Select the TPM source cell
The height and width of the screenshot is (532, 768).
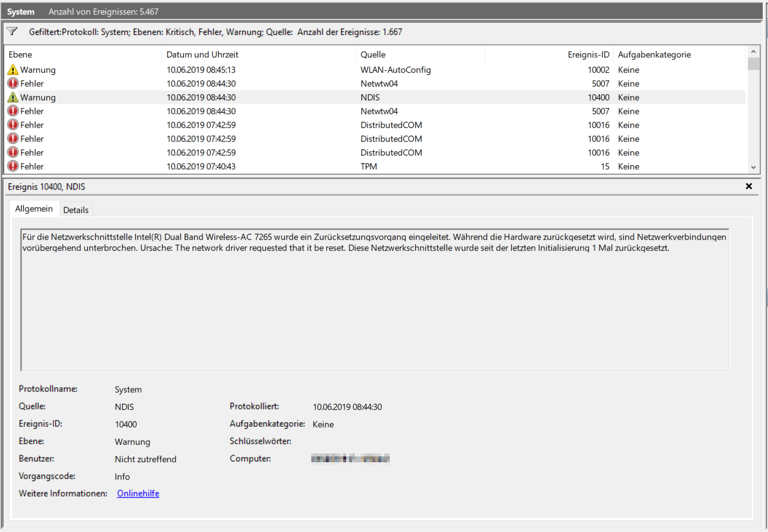(369, 166)
